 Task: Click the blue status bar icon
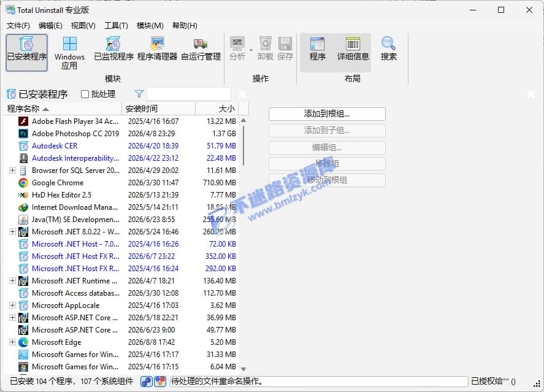pos(146,382)
